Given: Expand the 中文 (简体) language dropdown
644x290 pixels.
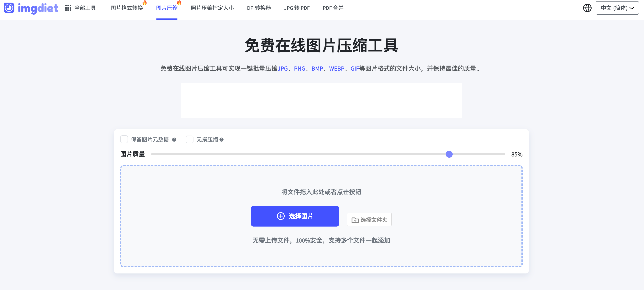Looking at the screenshot, I should tap(617, 8).
